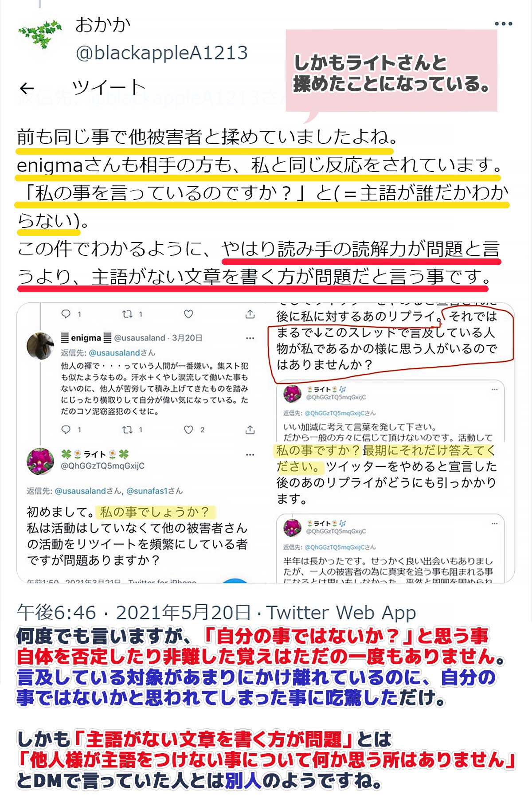
Task: Like the enigma tweet with heart showing 2
Action: 188,430
